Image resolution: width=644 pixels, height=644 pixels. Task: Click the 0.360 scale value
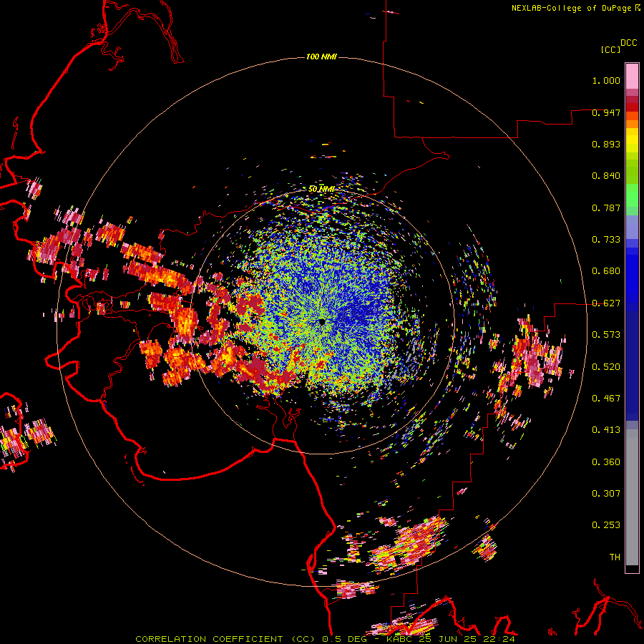click(606, 462)
